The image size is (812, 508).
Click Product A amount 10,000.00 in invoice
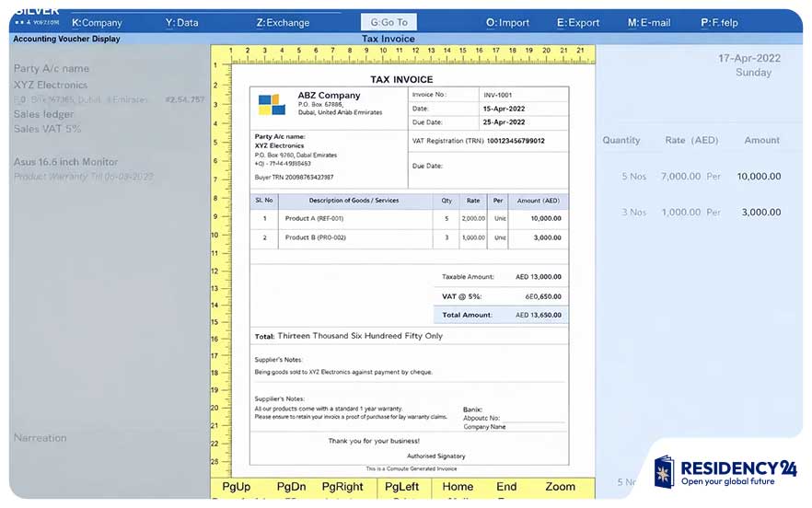click(546, 218)
